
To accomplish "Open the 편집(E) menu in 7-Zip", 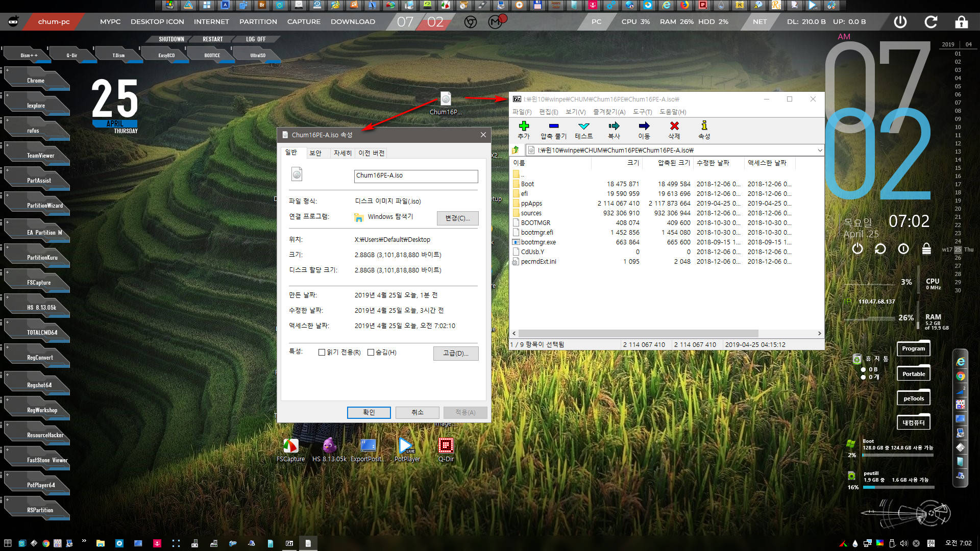I will click(548, 112).
